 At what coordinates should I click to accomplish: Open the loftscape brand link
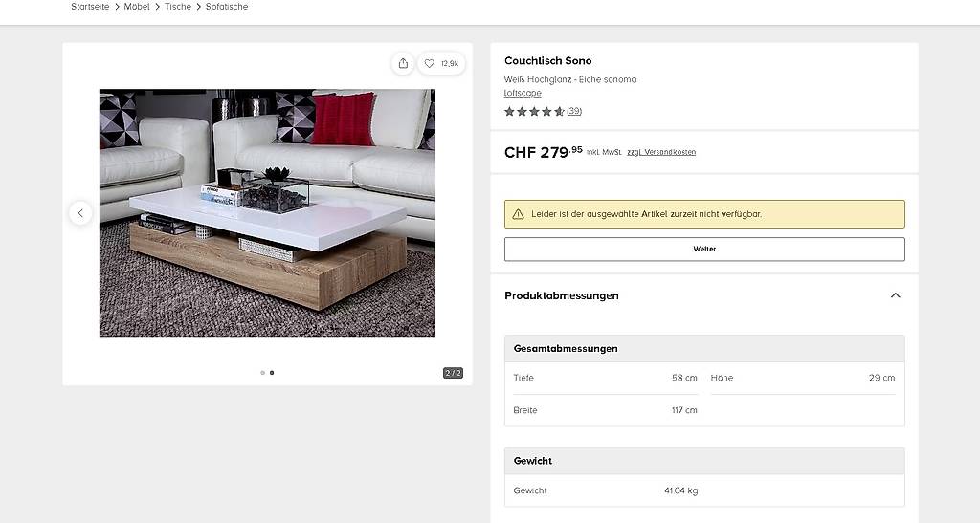coord(523,93)
